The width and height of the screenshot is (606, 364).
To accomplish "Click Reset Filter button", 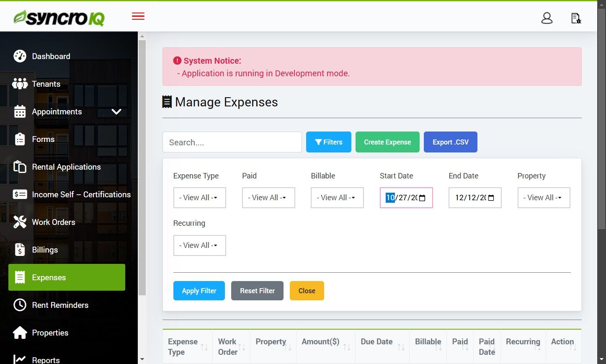I will click(257, 291).
